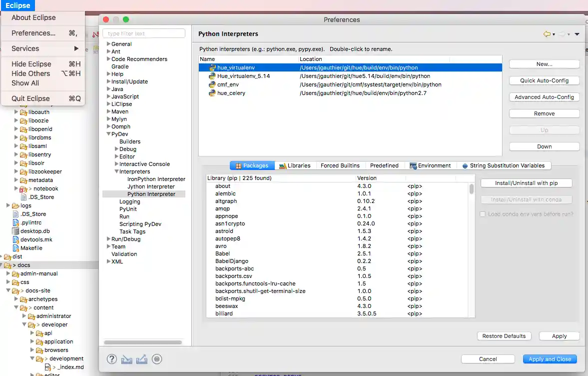The image size is (588, 376).
Task: Click Apply and Close
Action: (550, 358)
